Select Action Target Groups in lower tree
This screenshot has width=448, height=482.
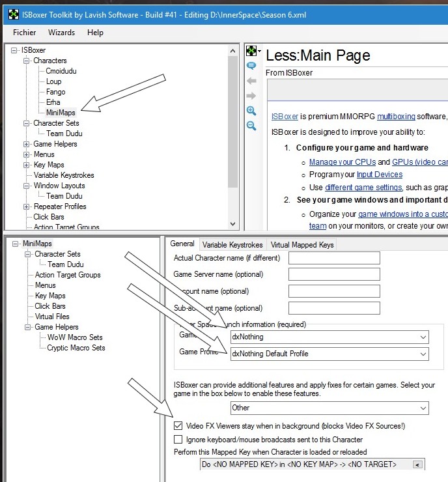pyautogui.click(x=68, y=275)
